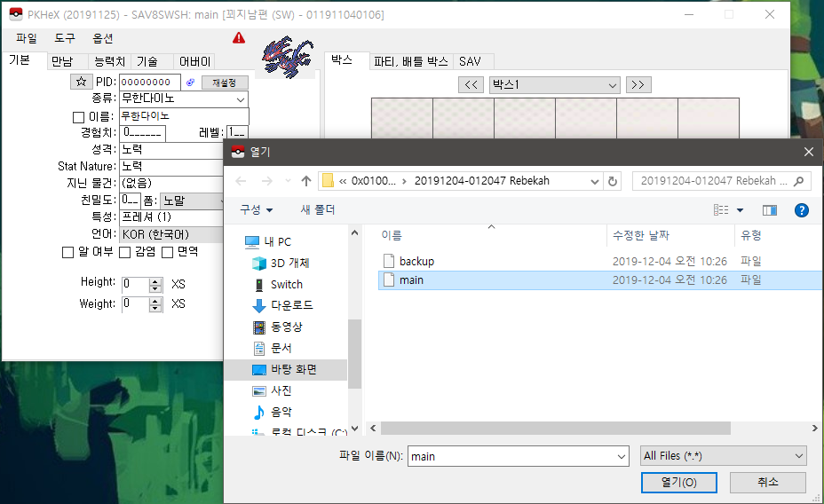Toggle the 감염 infected checkbox
824x504 pixels.
[124, 253]
